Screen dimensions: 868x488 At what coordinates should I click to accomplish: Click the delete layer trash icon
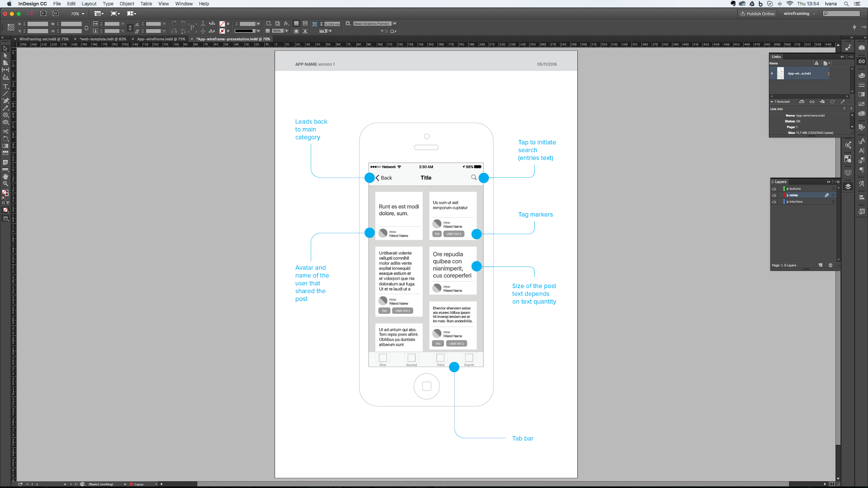tap(830, 265)
